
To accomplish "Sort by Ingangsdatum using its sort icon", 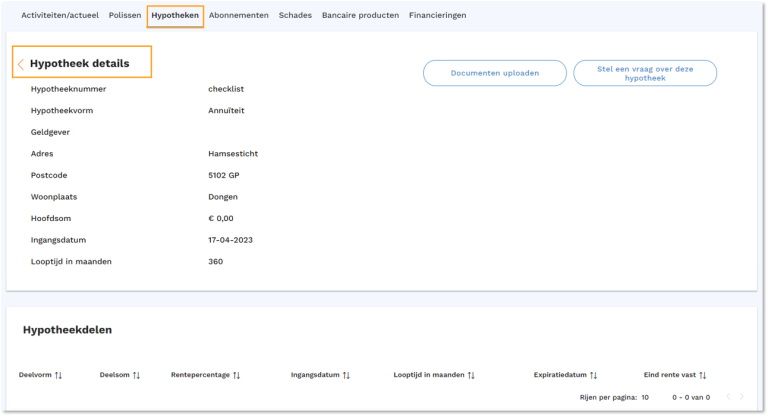I will click(x=346, y=375).
